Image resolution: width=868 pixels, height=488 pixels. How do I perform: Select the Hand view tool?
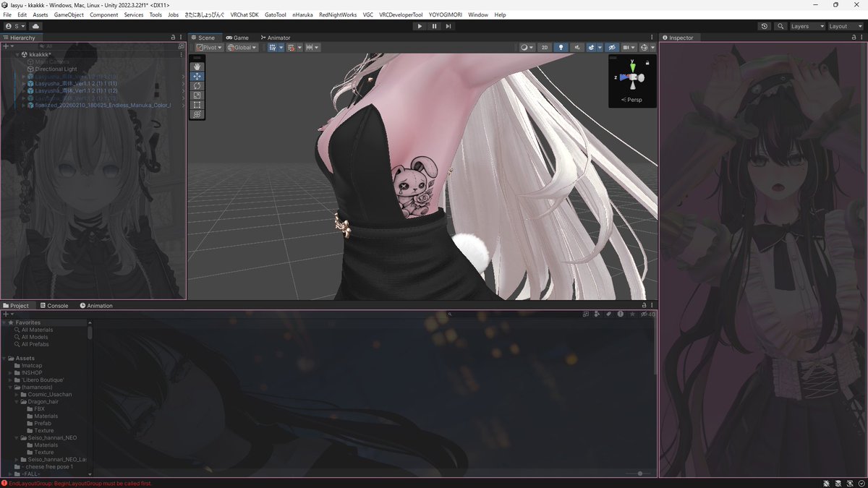pyautogui.click(x=197, y=67)
